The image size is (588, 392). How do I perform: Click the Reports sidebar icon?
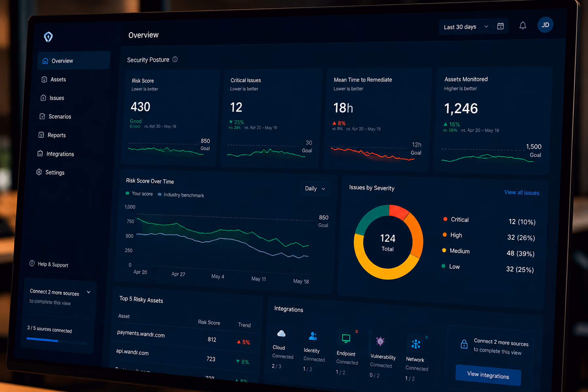(x=41, y=135)
